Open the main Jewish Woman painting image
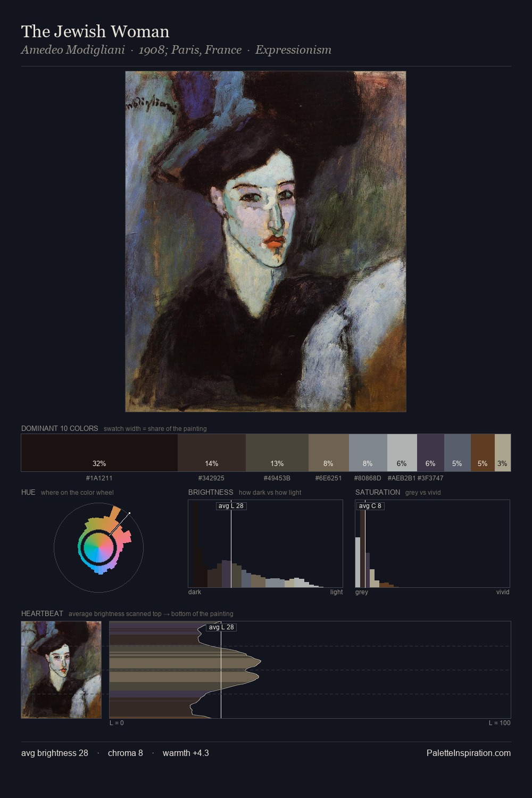This screenshot has width=532, height=798. coord(265,242)
